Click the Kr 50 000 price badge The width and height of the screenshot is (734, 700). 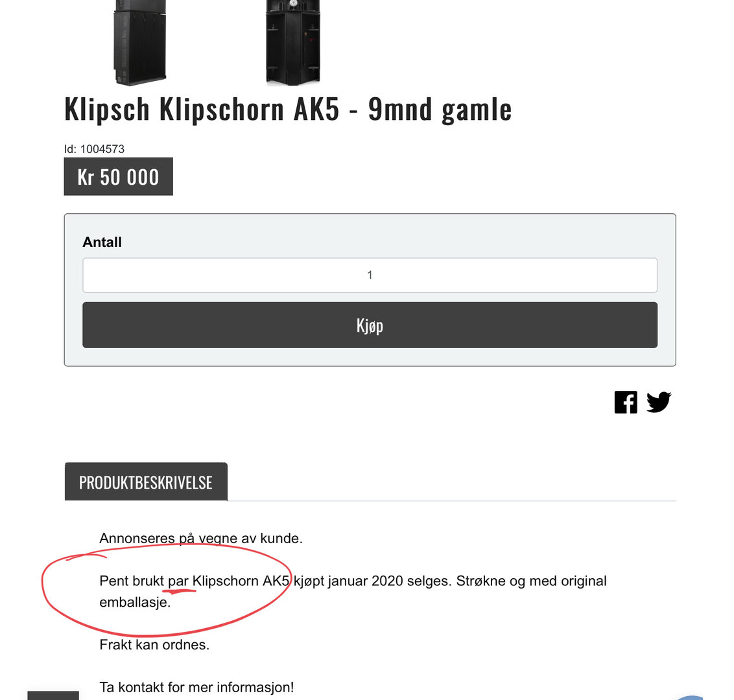[119, 176]
